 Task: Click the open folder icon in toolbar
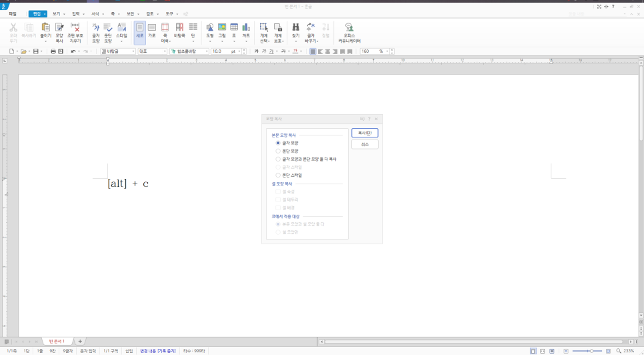pos(24,51)
